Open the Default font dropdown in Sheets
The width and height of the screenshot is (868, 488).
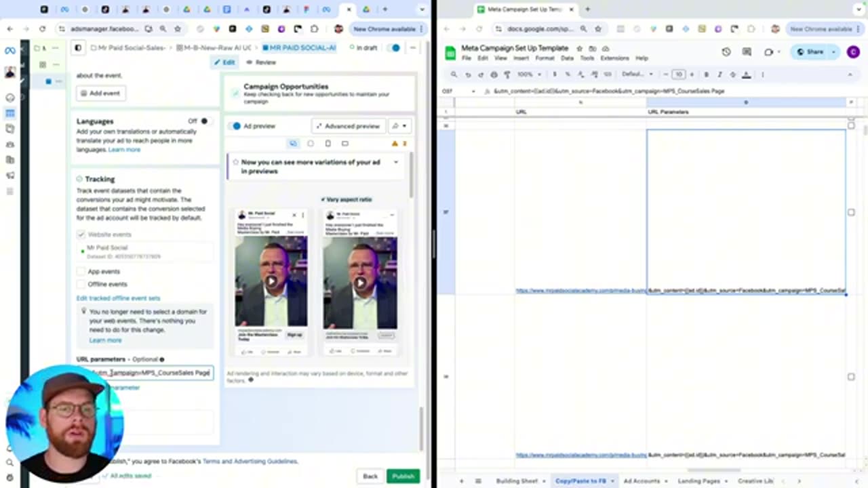click(638, 75)
